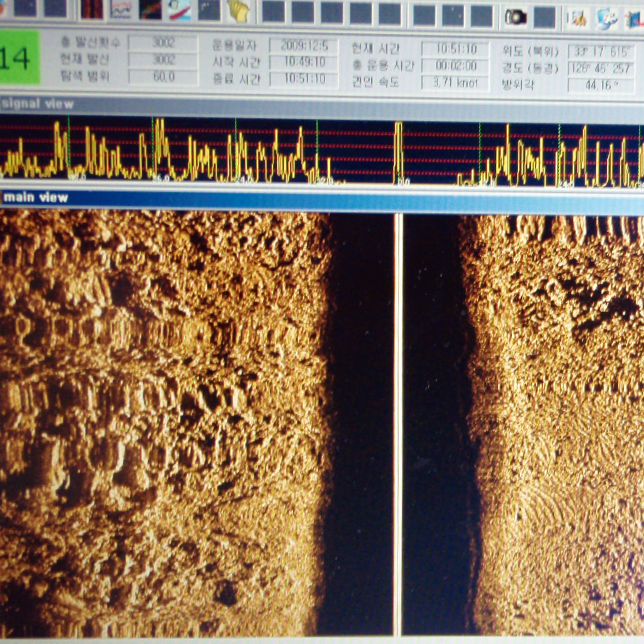Select the 견인 속도 field showing 3.71 knot

pyautogui.click(x=455, y=83)
